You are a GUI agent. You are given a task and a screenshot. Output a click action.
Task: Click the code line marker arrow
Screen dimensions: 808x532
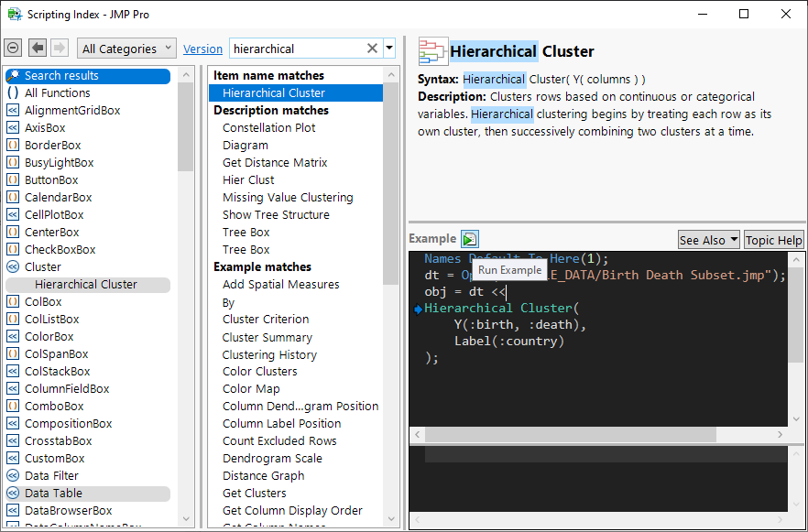pos(417,309)
